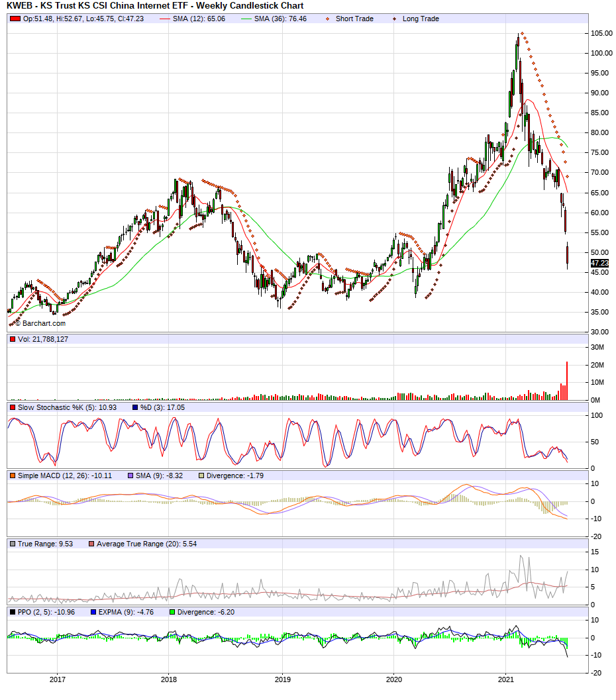
Task: Click the tallest red volume bar
Action: (567, 381)
